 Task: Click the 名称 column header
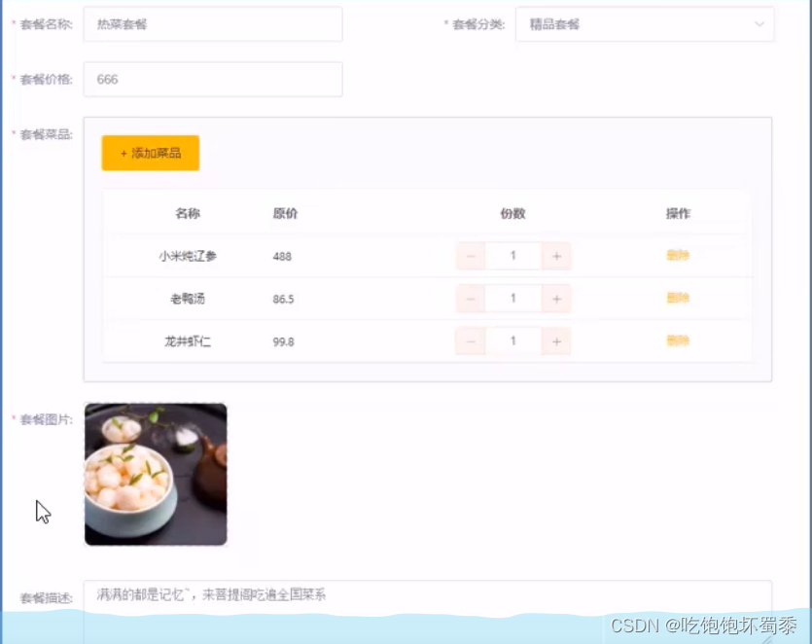pos(187,213)
